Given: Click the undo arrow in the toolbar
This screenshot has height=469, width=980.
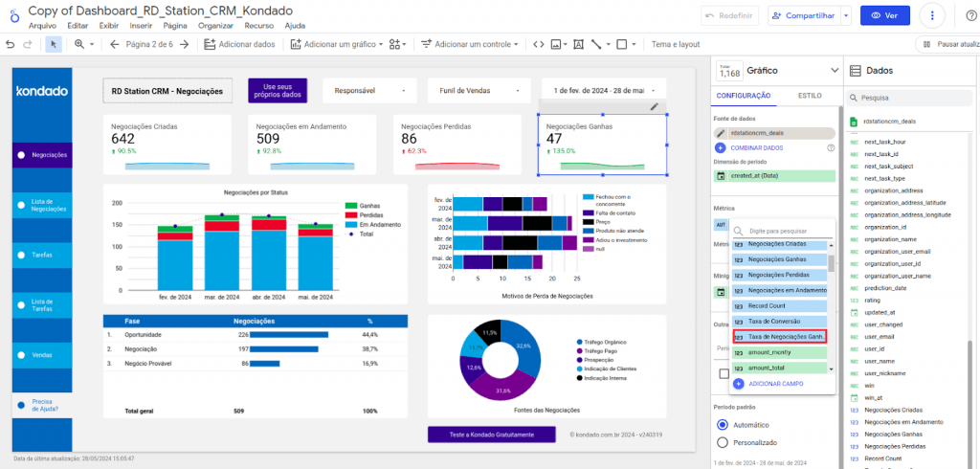Looking at the screenshot, I should [10, 44].
